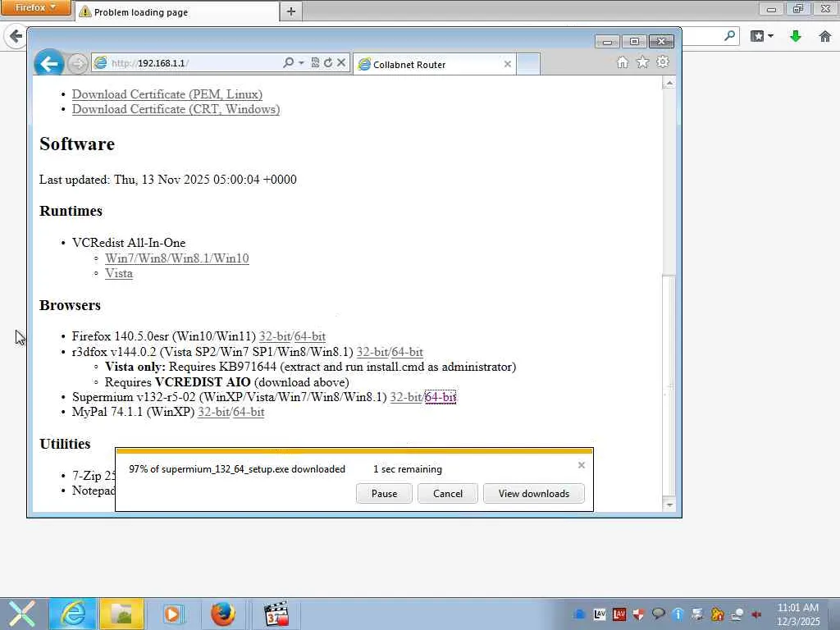The image size is (840, 630).
Task: Download MyPal 74.1.1 32-bit
Action: (x=213, y=412)
